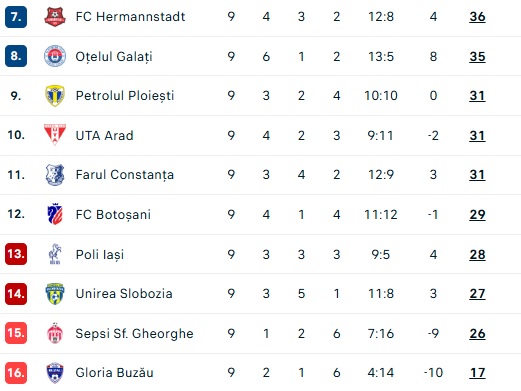The image size is (521, 391).
Task: Open the Gloria Buzău team logo
Action: click(x=55, y=373)
